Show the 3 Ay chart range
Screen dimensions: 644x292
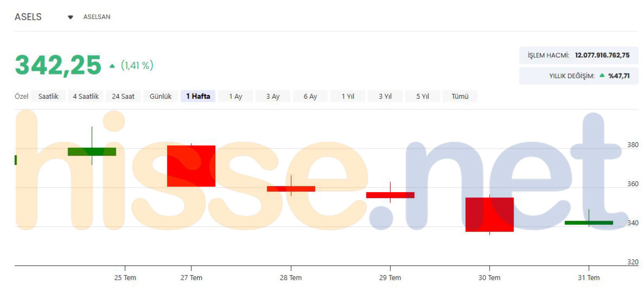273,97
